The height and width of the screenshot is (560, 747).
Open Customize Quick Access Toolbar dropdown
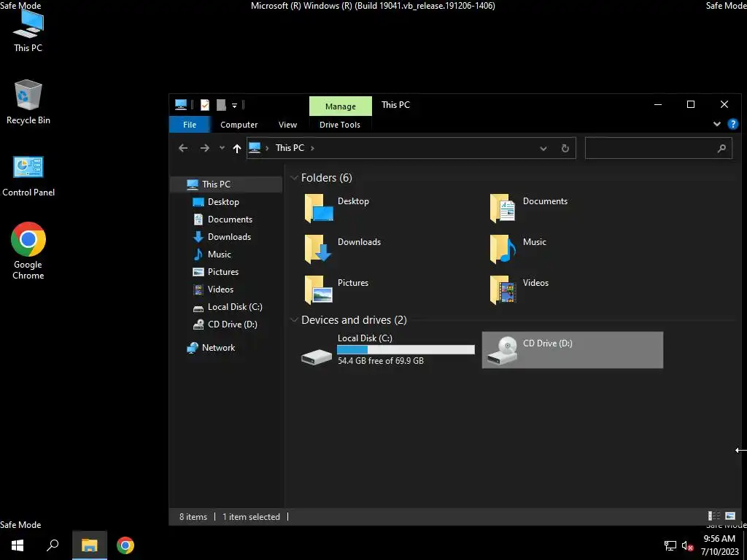[234, 105]
